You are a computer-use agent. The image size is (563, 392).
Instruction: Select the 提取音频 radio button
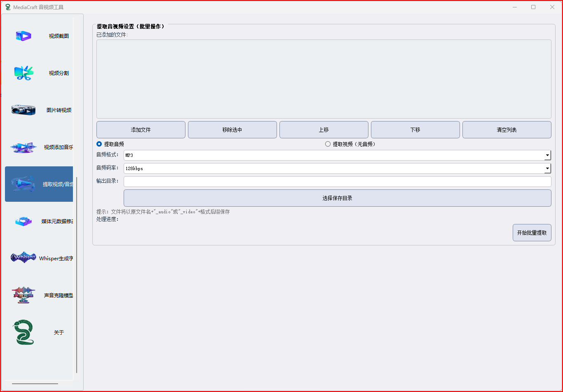click(x=99, y=144)
